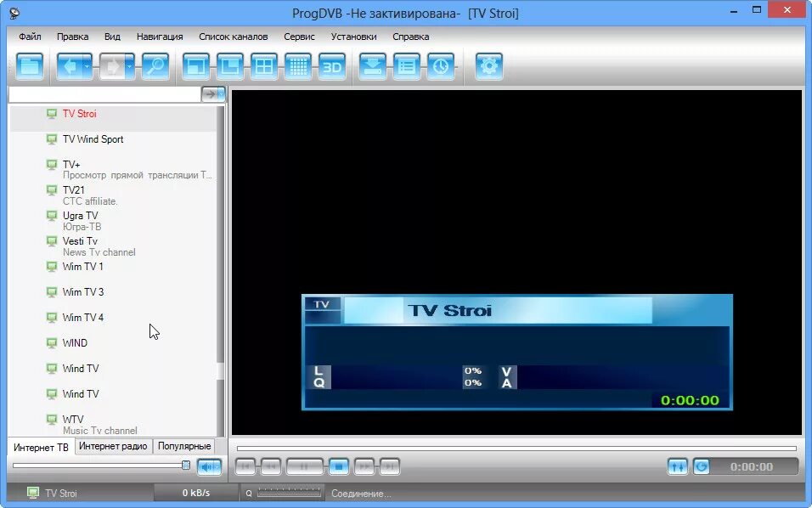Select the TV Stroi channel
Viewport: 812px width, 508px height.
(x=113, y=119)
